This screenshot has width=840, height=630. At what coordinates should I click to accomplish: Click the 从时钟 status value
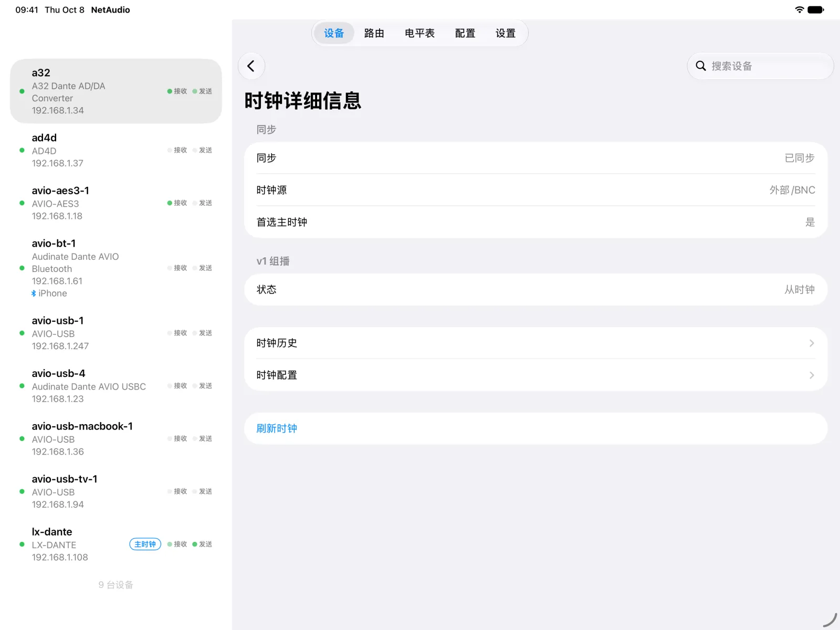click(x=800, y=290)
